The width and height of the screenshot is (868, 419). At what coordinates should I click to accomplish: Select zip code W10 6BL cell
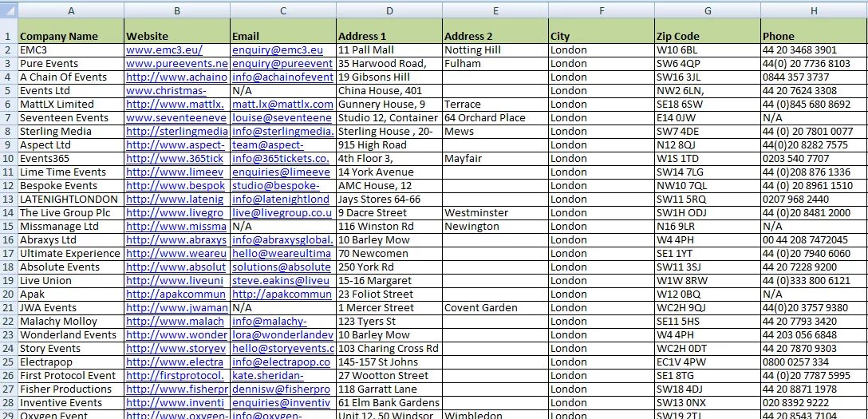(x=708, y=49)
